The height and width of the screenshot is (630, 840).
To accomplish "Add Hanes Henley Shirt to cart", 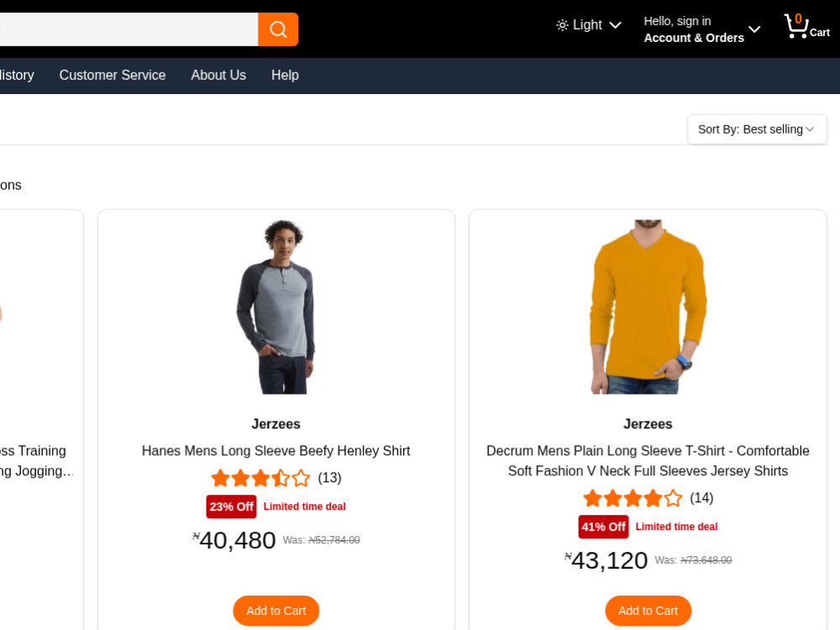I will pos(276,611).
